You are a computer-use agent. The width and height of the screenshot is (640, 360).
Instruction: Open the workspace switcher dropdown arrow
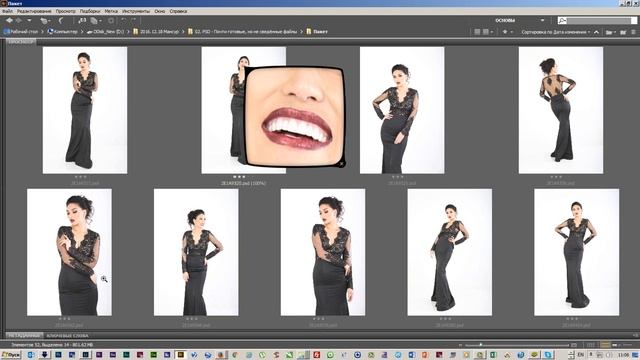click(x=542, y=20)
